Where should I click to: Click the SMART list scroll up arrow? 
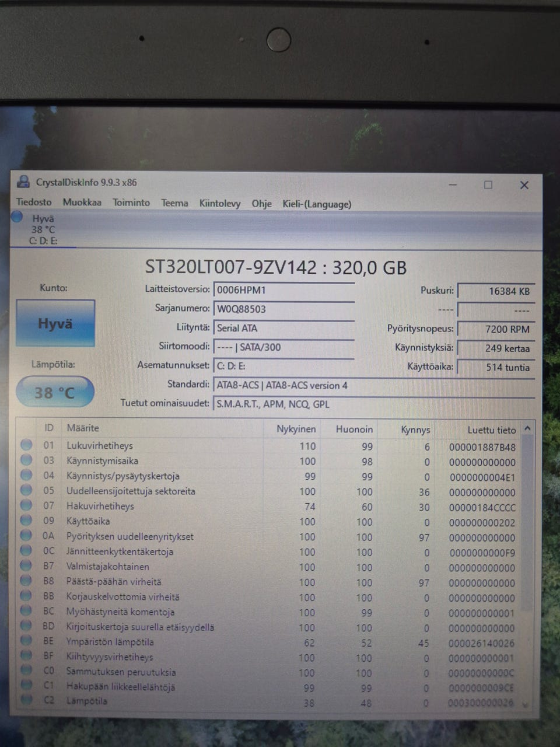(527, 428)
